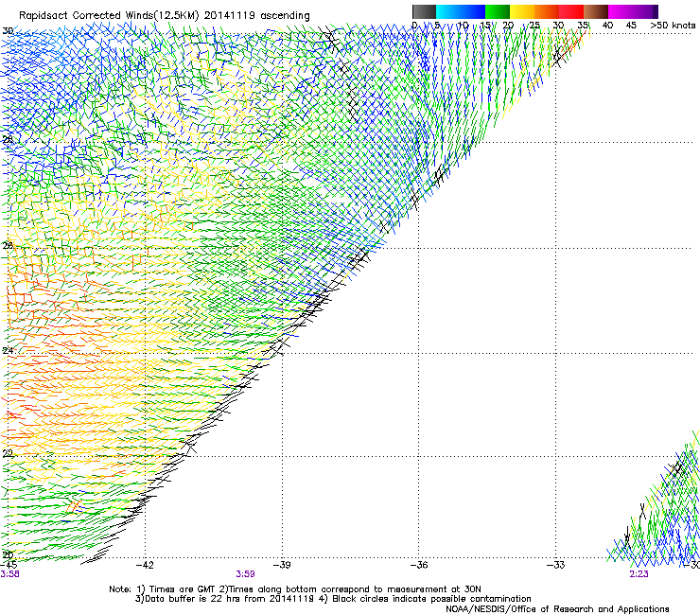Click the '15' knots legend label

(485, 25)
